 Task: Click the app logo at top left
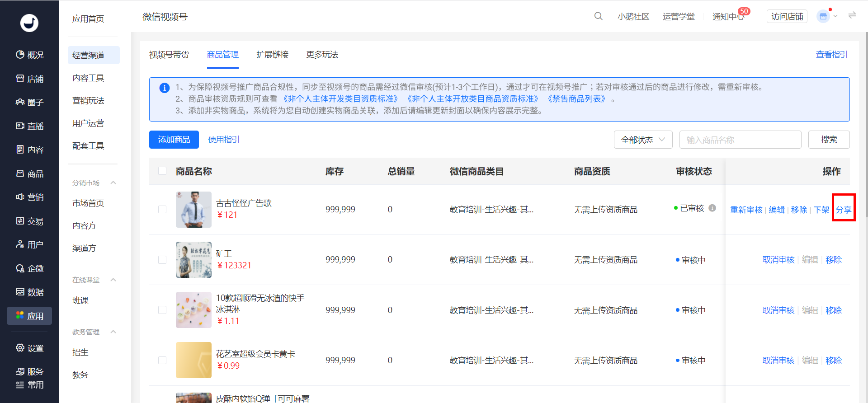pos(29,23)
